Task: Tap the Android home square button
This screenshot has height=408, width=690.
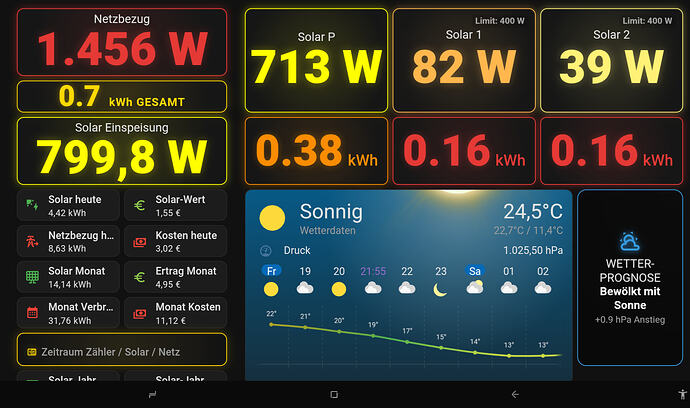Action: click(x=334, y=394)
